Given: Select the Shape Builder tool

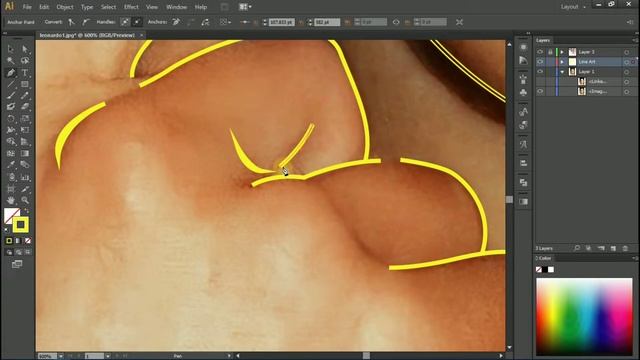Looking at the screenshot, I should point(11,142).
